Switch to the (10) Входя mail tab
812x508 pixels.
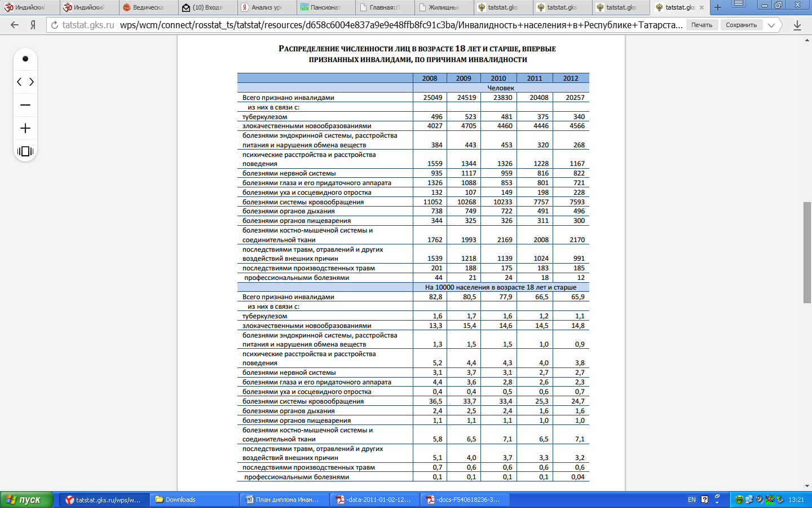pyautogui.click(x=209, y=7)
